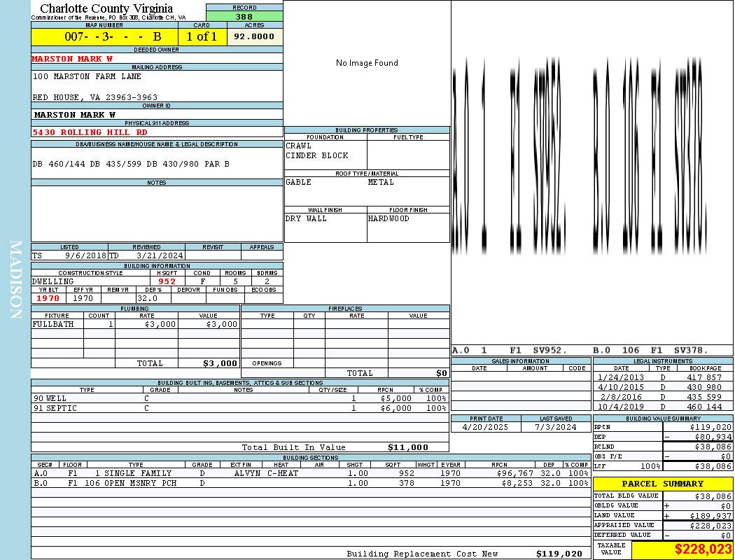735x560 pixels.
Task: Click the 91 SEPTIC built-in row
Action: (x=239, y=408)
